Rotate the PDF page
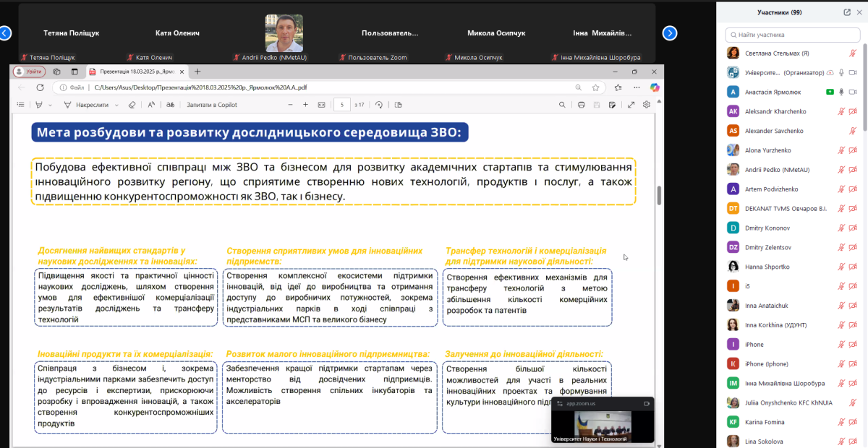This screenshot has width=868, height=448. pos(379,105)
